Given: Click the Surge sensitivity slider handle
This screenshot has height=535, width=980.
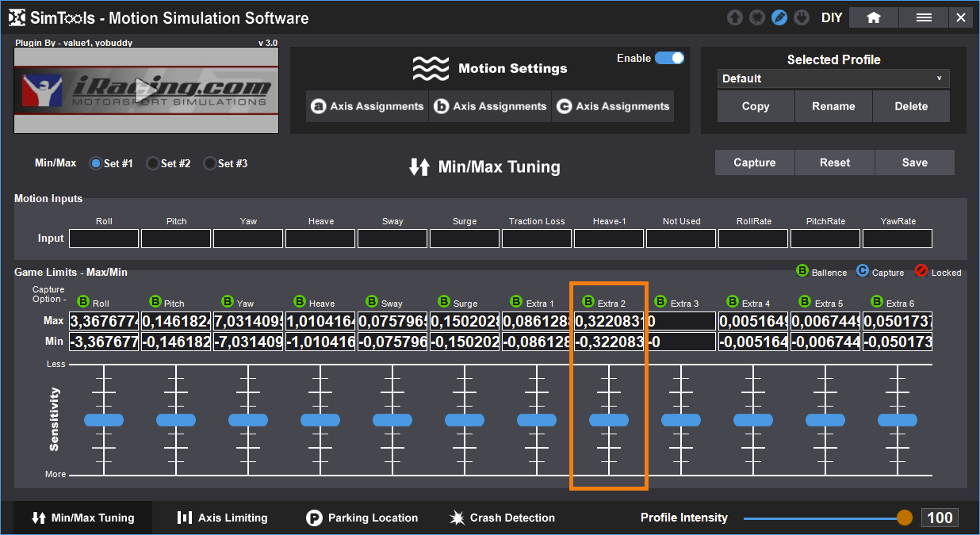Looking at the screenshot, I should [x=465, y=419].
